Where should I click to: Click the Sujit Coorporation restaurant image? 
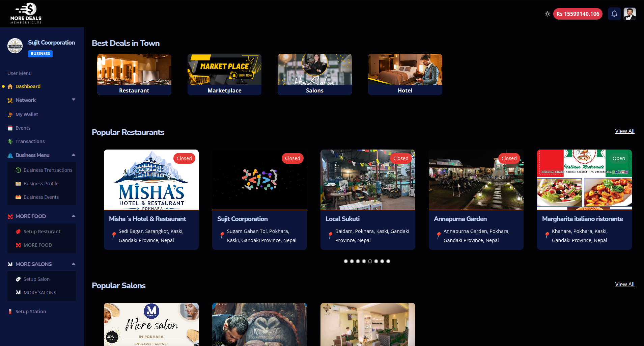click(x=259, y=180)
